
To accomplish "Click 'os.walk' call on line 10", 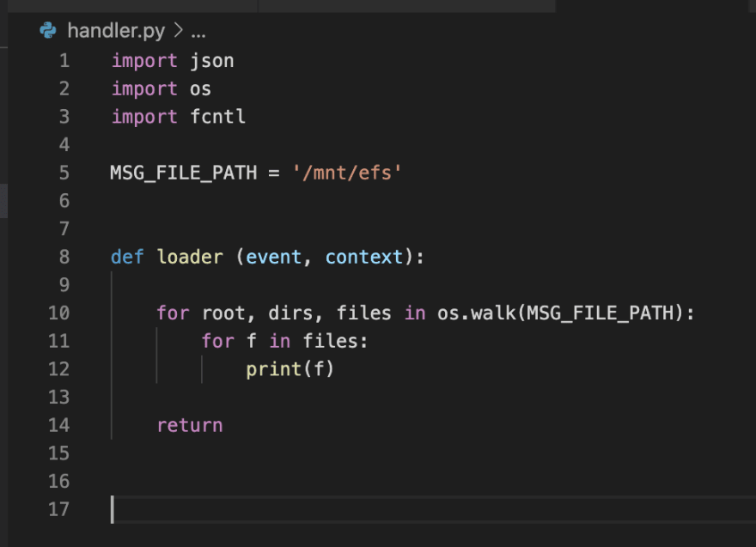I will click(x=477, y=313).
